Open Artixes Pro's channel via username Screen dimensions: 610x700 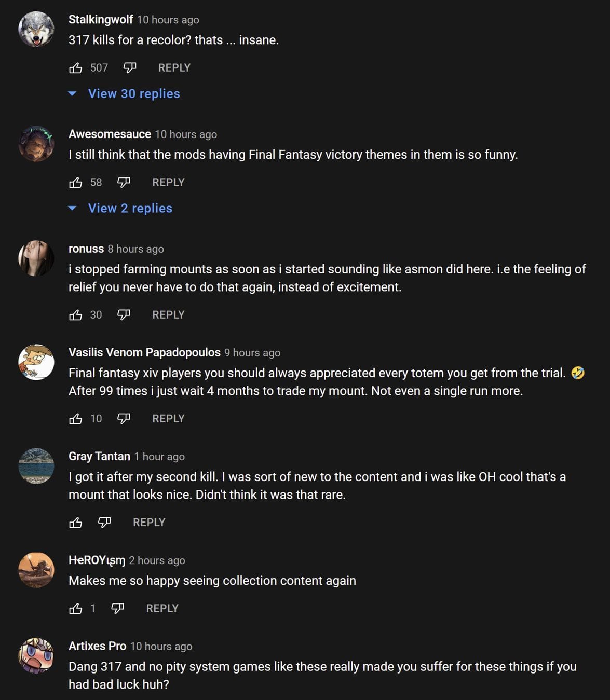(x=97, y=646)
